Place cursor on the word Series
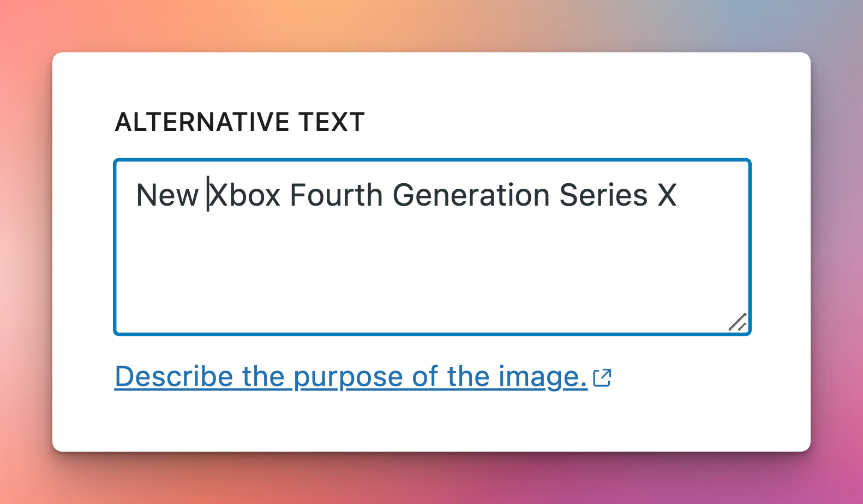Image resolution: width=863 pixels, height=504 pixels. pos(603,195)
